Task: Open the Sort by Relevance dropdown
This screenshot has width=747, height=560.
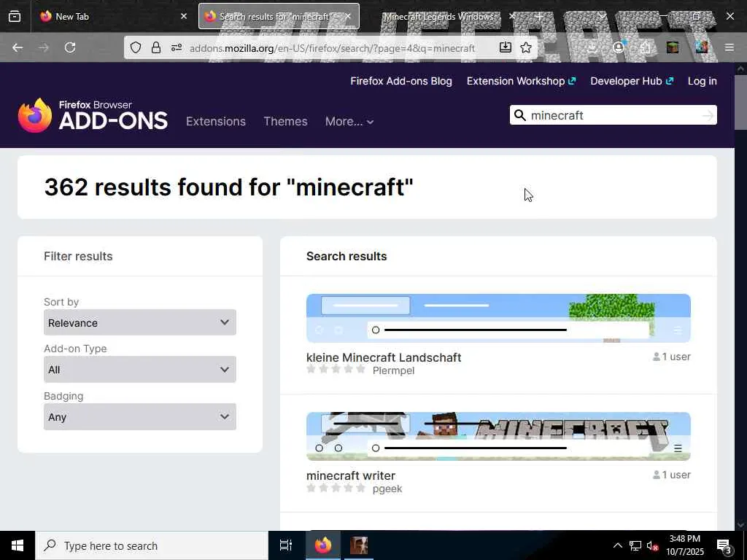Action: click(139, 322)
